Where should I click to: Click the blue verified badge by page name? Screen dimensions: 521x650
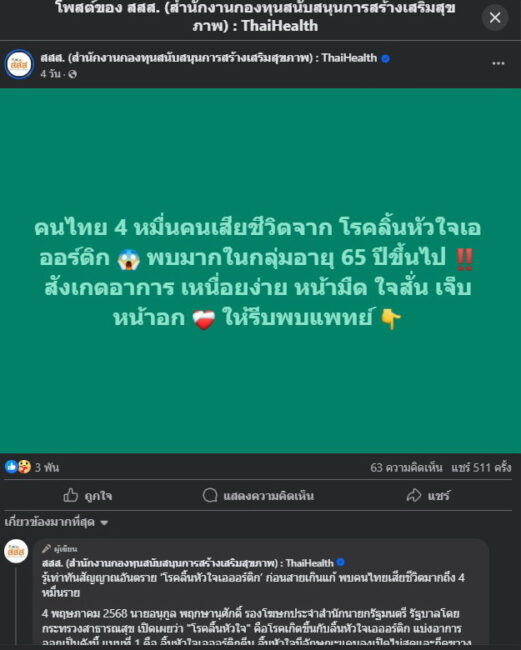point(385,58)
